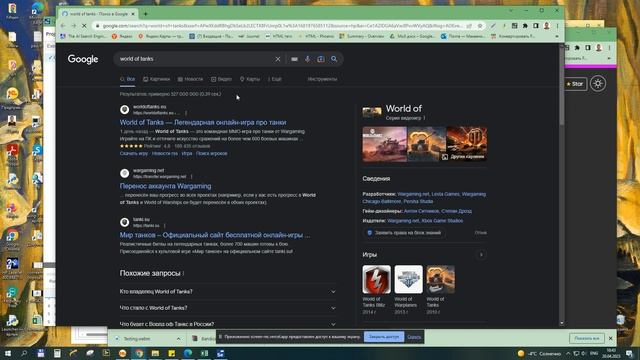Open options for wargaming.net result
The height and width of the screenshot is (360, 640).
(191, 177)
